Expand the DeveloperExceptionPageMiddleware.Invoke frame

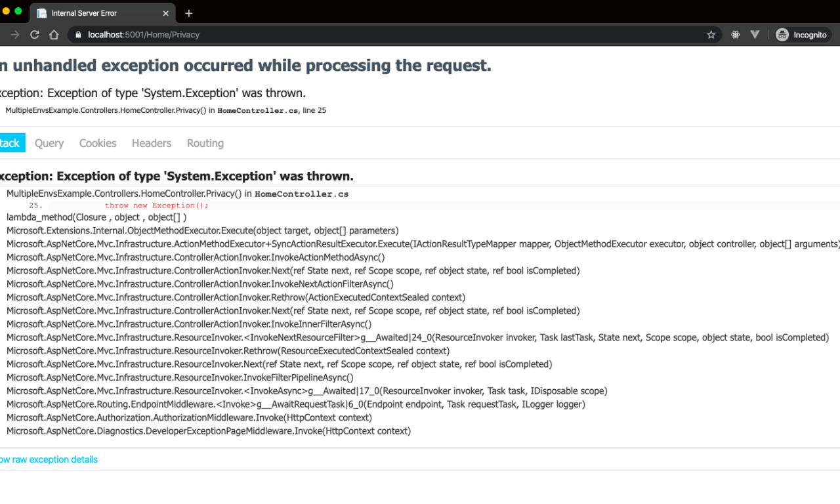tap(208, 431)
